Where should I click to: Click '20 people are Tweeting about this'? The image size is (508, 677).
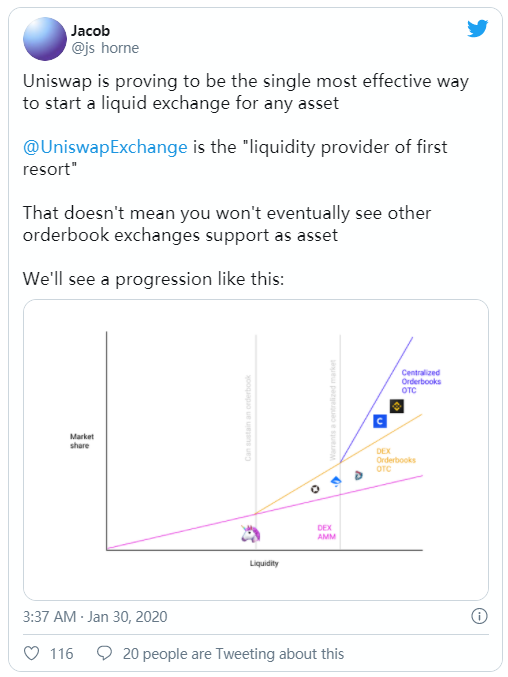point(233,654)
